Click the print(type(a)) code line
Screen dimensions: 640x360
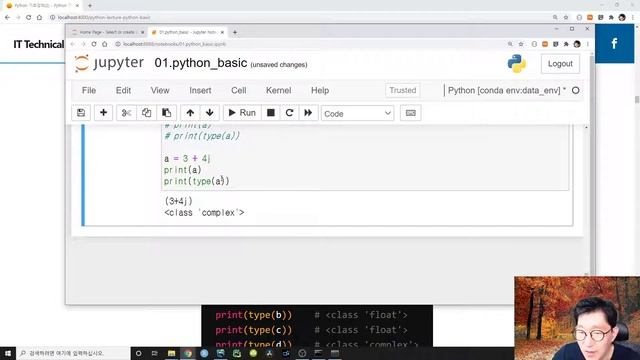pyautogui.click(x=197, y=181)
